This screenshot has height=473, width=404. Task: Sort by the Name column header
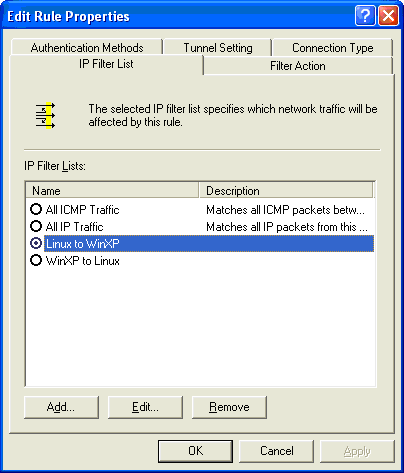(112, 191)
